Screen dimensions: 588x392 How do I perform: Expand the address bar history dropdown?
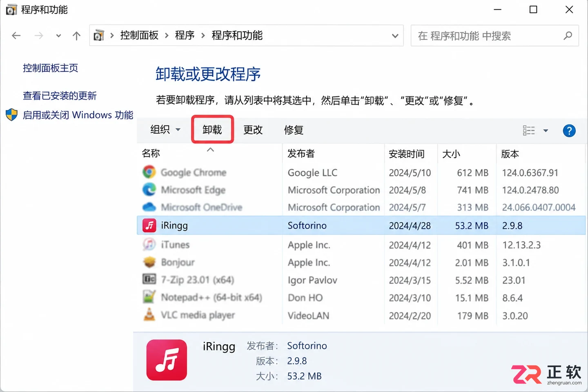[395, 36]
